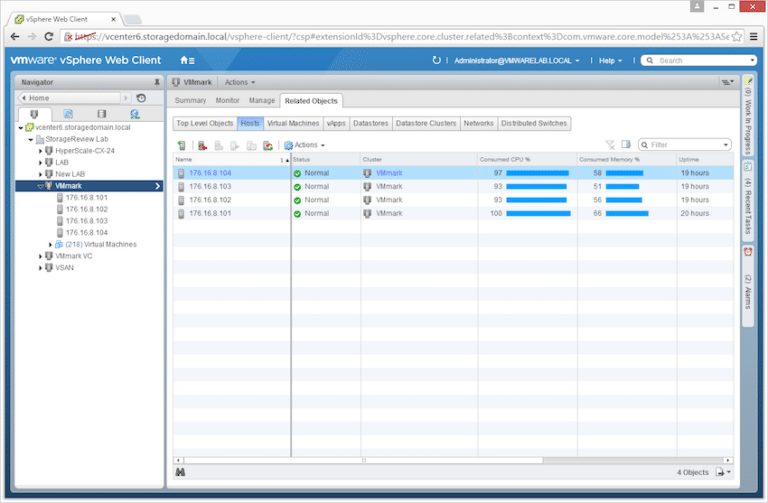
Task: Select the vApps sub-tab
Action: coord(336,123)
